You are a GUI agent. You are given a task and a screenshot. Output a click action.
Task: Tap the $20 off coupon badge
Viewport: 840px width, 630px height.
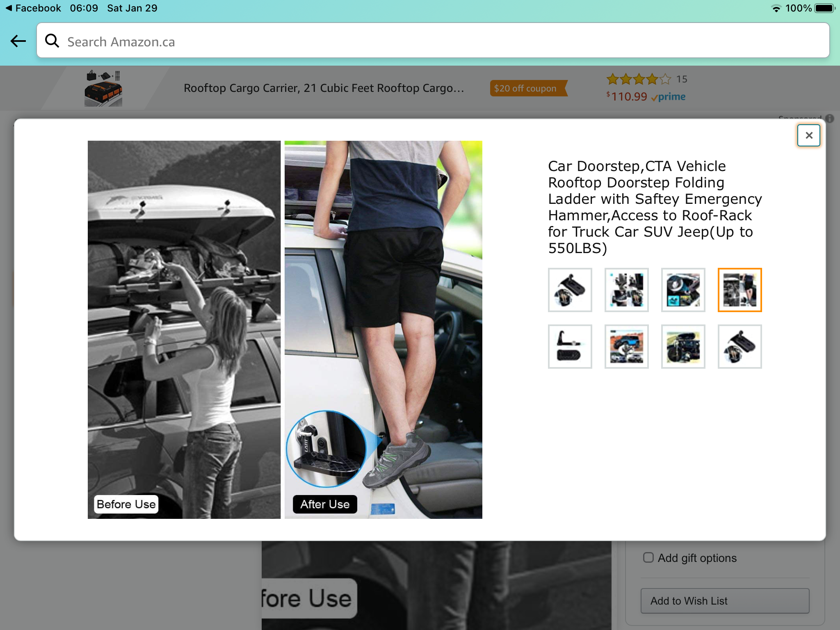pos(527,88)
